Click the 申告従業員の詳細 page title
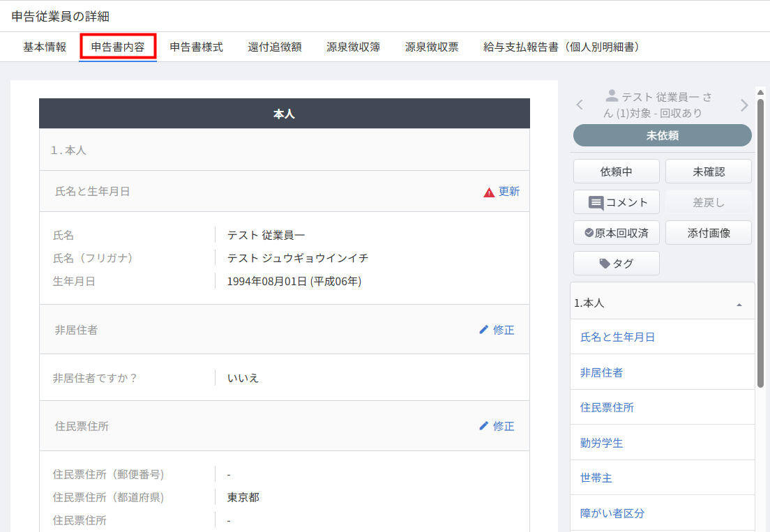Viewport: 770px width, 532px height. click(61, 16)
